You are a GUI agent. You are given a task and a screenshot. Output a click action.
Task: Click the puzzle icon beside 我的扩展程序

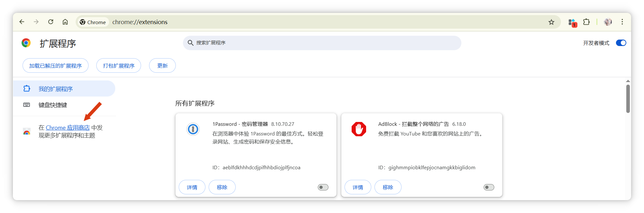[x=27, y=88]
